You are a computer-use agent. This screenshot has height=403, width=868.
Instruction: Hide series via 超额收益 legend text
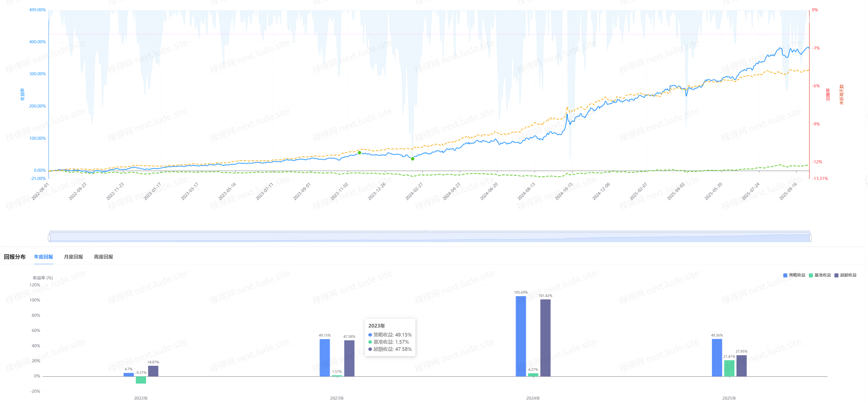848,275
